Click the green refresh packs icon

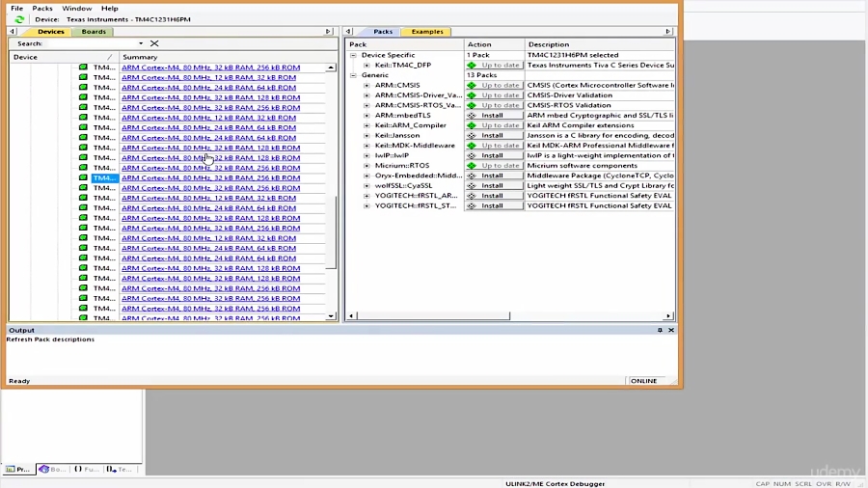[19, 19]
